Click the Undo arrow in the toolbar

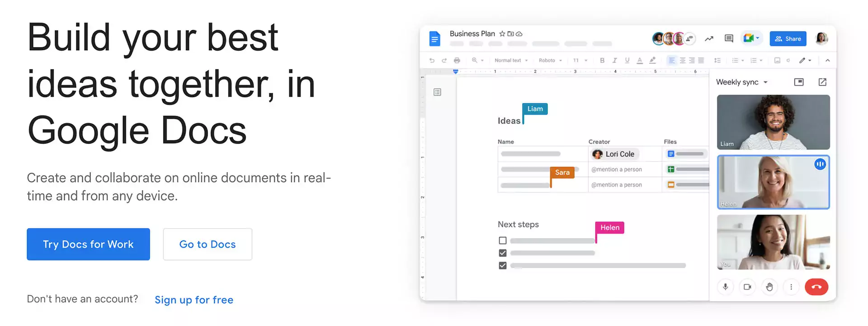point(432,60)
